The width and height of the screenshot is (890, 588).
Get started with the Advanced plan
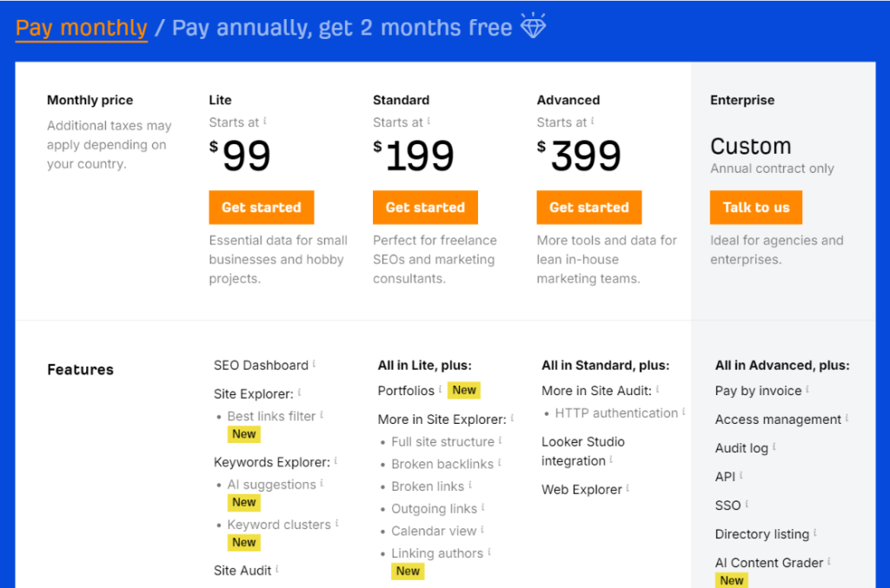588,207
